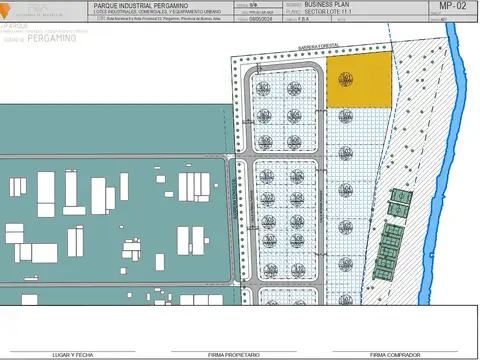Click the 'BARRERA FORESTAL' label along the top edge
The height and width of the screenshot is (360, 480).
pyautogui.click(x=318, y=47)
